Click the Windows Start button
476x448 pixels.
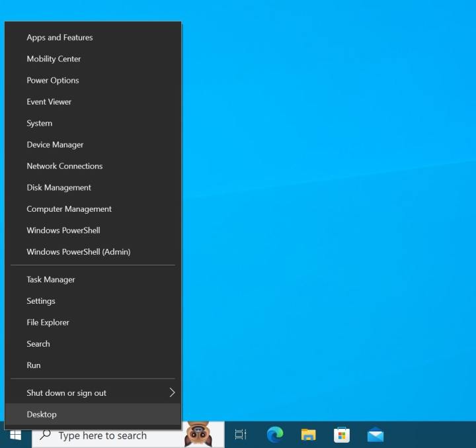point(16,435)
